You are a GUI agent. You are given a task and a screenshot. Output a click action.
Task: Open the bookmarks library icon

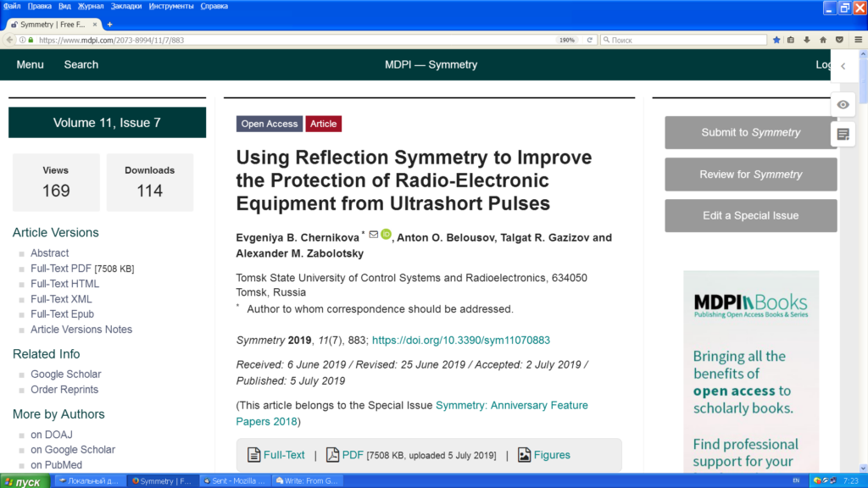(791, 40)
